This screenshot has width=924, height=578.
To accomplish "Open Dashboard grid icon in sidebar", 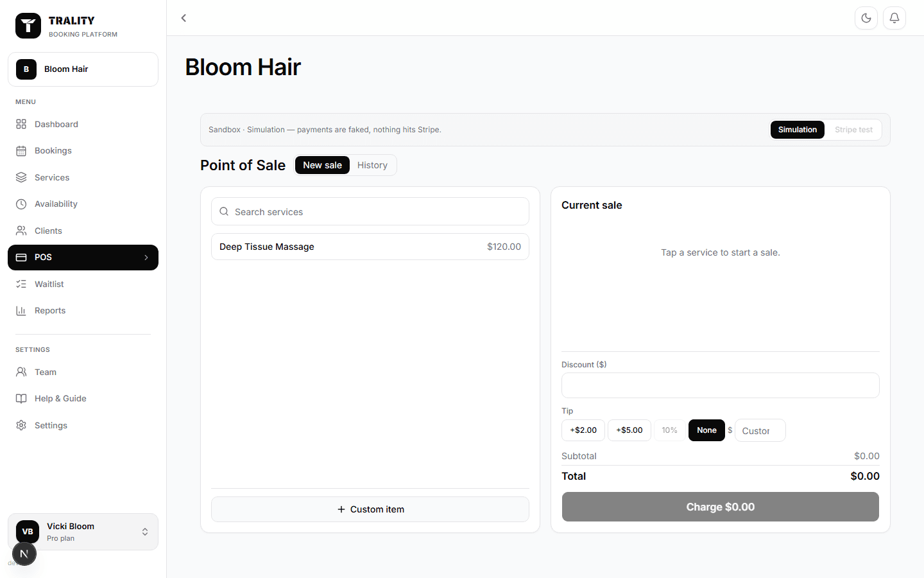I will click(x=21, y=124).
